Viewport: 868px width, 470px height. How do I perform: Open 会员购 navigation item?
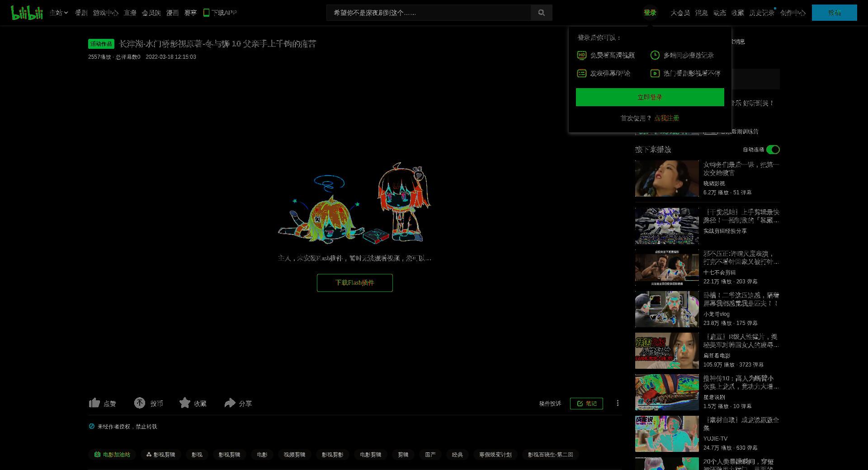tap(151, 13)
